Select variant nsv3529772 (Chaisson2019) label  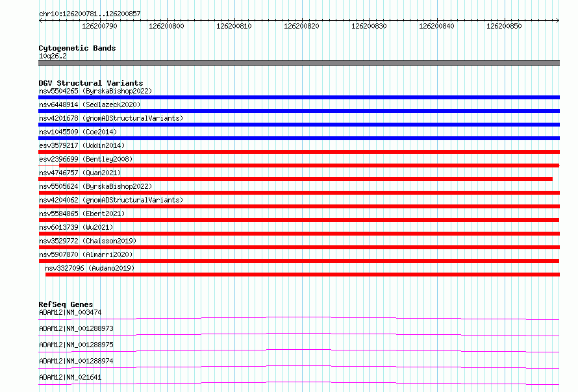pyautogui.click(x=88, y=241)
